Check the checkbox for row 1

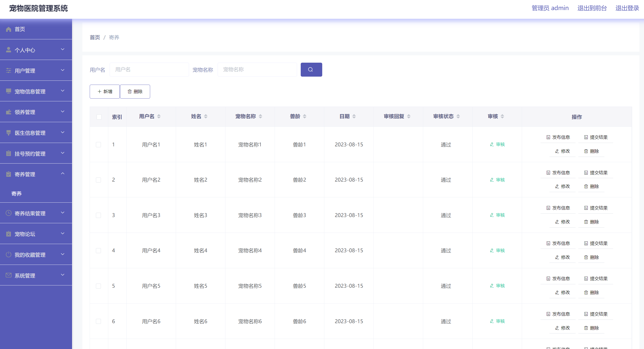point(98,145)
